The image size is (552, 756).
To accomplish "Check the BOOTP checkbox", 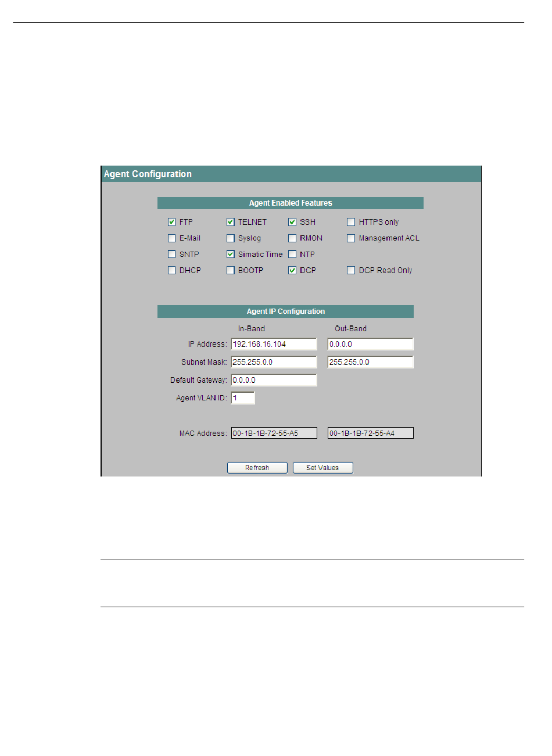I will pyautogui.click(x=231, y=270).
